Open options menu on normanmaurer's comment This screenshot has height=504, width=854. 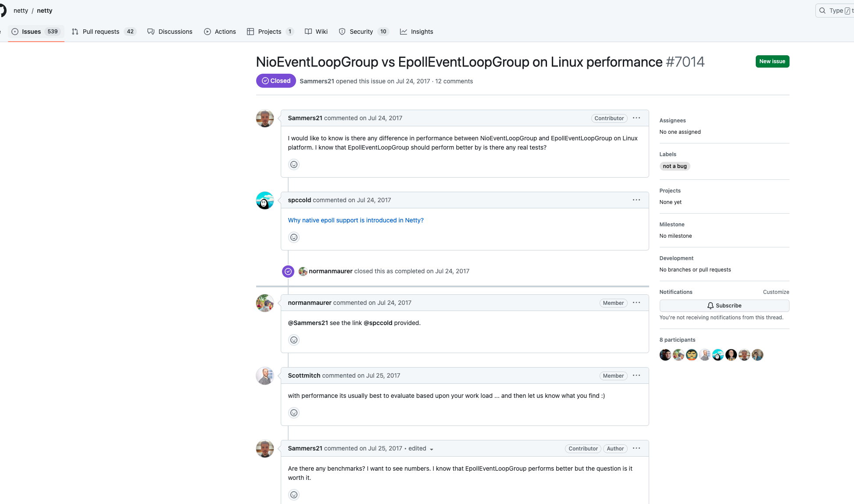(636, 303)
